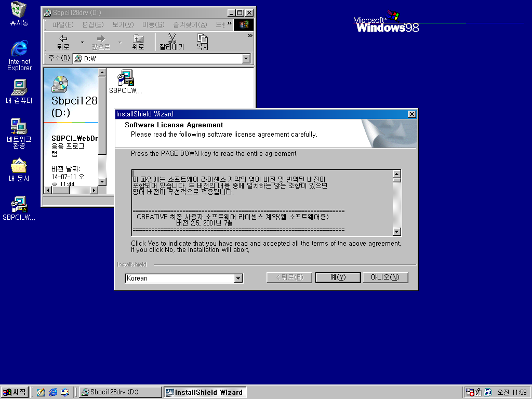The image size is (532, 399).
Task: Click the monitor icon in the system tray
Action: pos(487,392)
